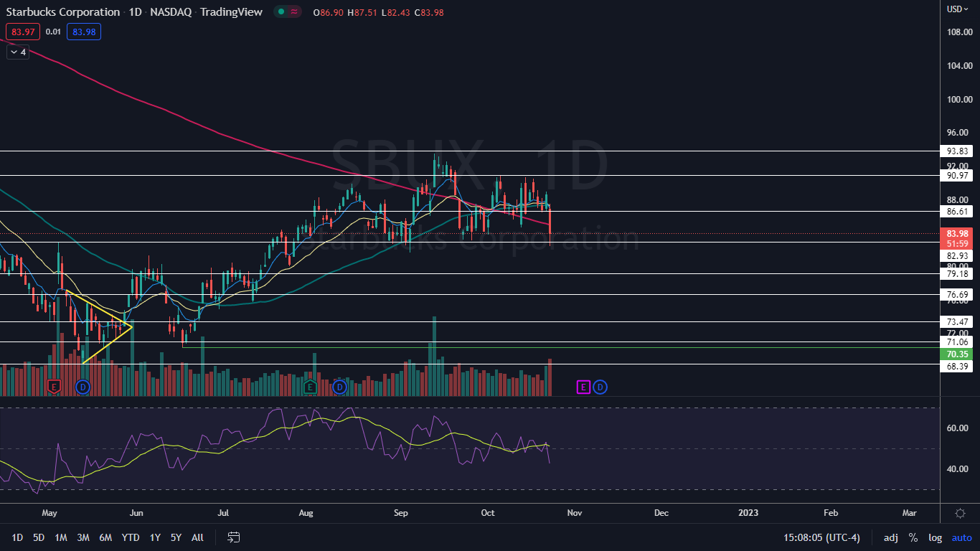Toggle auto scale
This screenshot has width=980, height=551.
click(x=961, y=537)
